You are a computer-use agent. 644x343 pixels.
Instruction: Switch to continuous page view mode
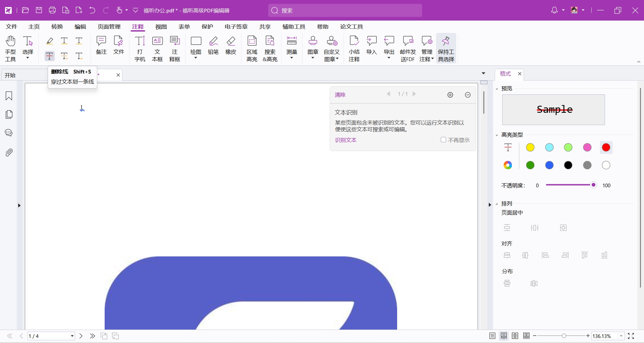point(504,336)
